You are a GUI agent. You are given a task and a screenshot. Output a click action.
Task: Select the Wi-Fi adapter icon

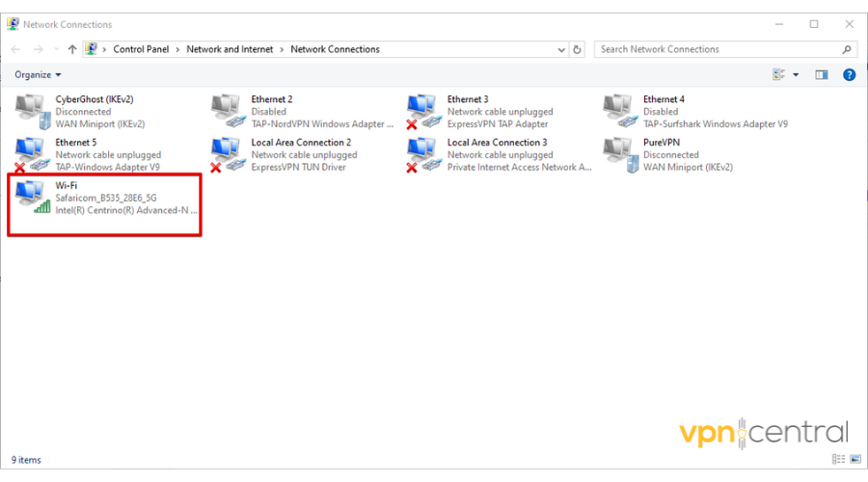(33, 197)
